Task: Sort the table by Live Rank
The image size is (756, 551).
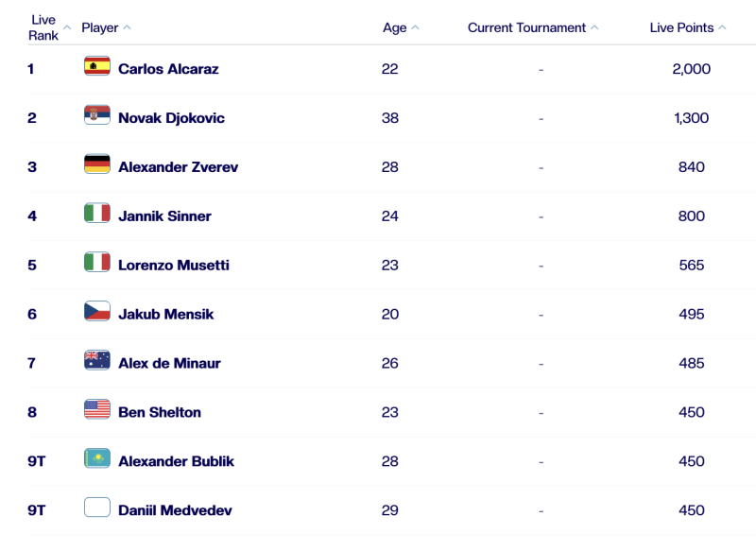Action: pyautogui.click(x=43, y=27)
